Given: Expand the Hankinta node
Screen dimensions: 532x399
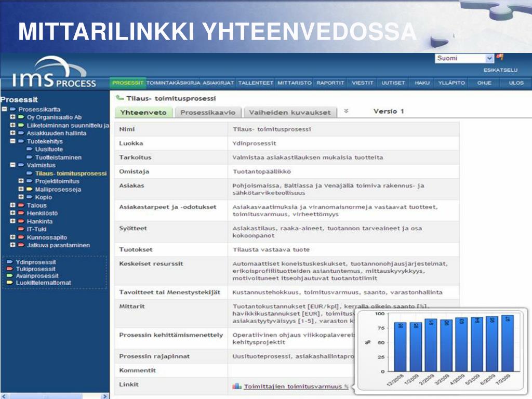Looking at the screenshot, I should [13, 221].
